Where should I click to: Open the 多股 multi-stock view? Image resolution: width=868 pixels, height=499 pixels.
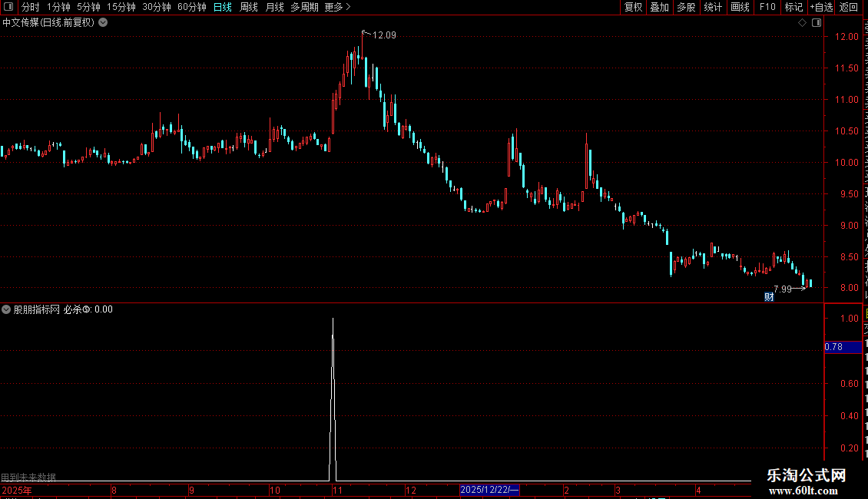pos(686,7)
